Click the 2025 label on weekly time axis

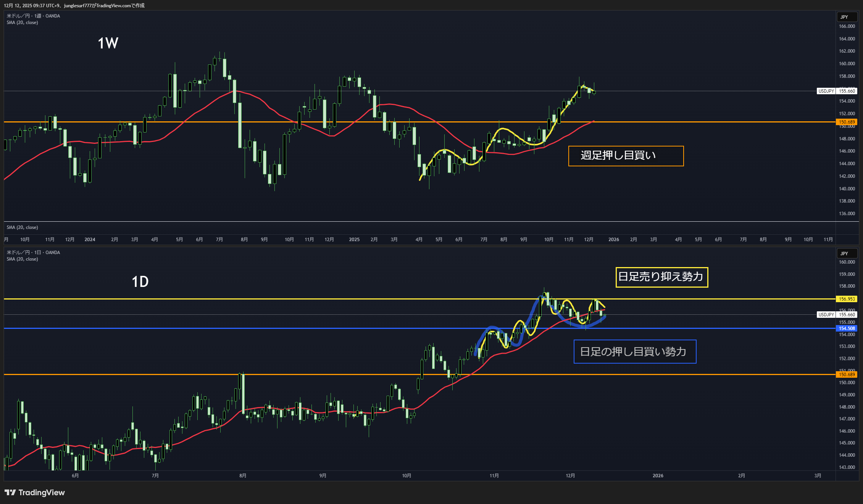click(x=354, y=240)
